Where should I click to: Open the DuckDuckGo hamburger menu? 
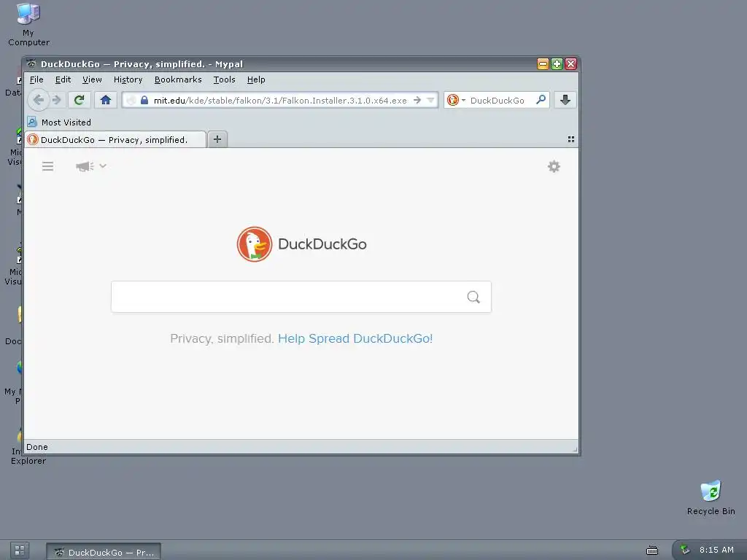tap(47, 166)
